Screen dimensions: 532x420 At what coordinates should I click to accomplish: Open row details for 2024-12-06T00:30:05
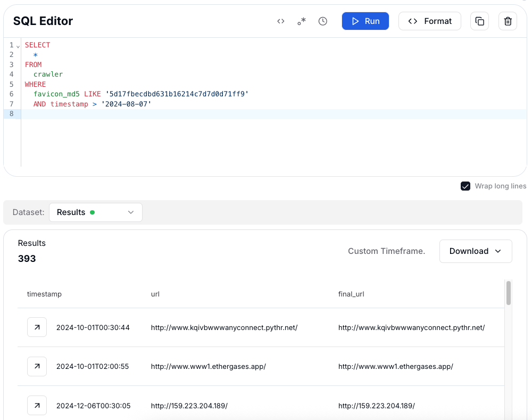[37, 406]
